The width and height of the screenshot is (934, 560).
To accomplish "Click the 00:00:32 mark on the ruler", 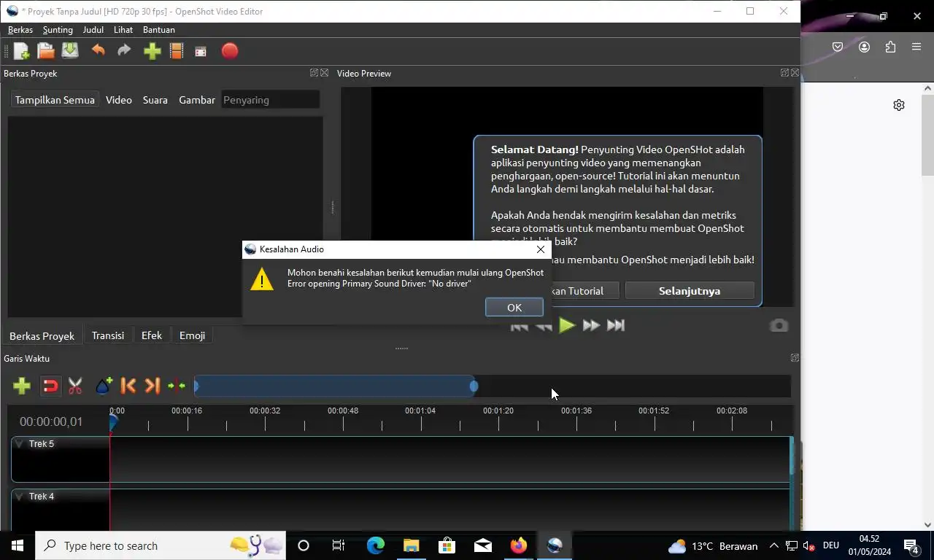I will [x=265, y=411].
